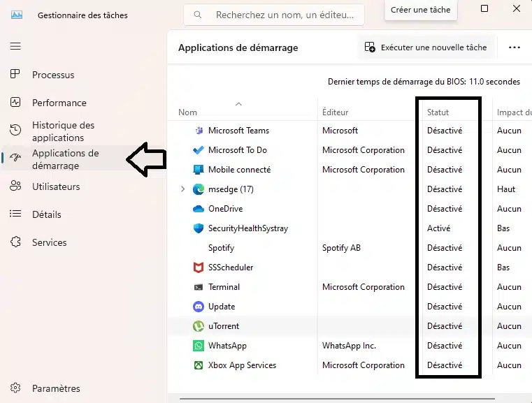532x403 pixels.
Task: Click the Historique des applications icon
Action: (15, 130)
